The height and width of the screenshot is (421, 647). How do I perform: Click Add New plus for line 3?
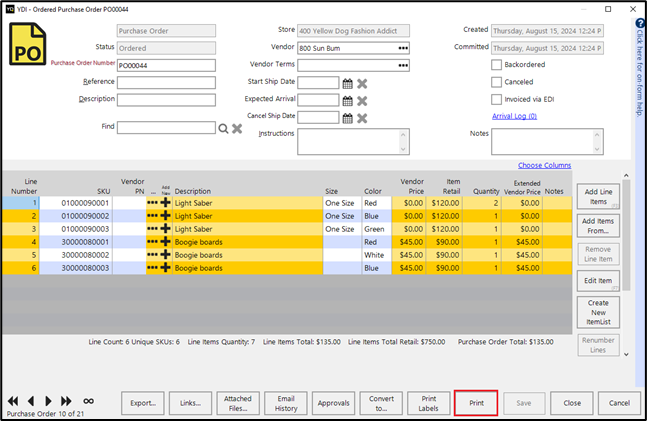[x=165, y=229]
